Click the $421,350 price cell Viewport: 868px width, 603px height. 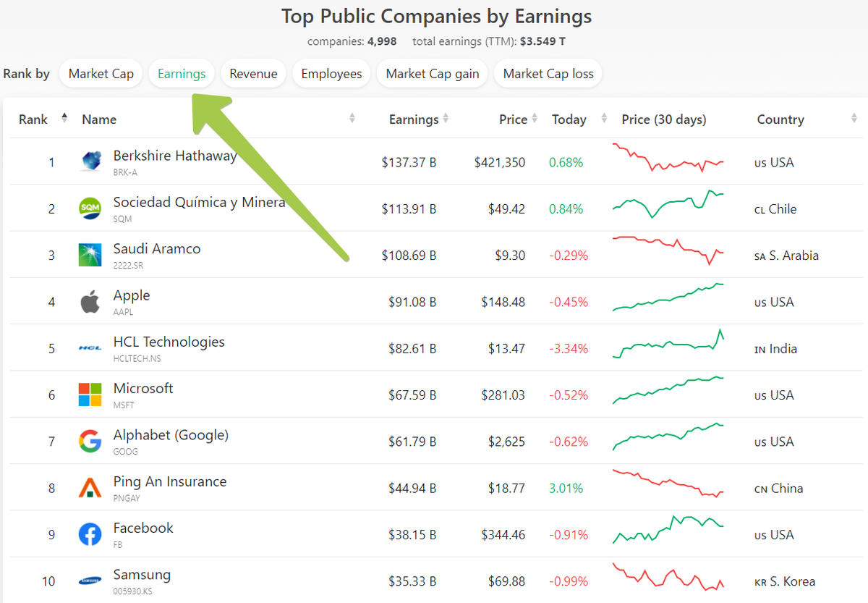tap(500, 162)
